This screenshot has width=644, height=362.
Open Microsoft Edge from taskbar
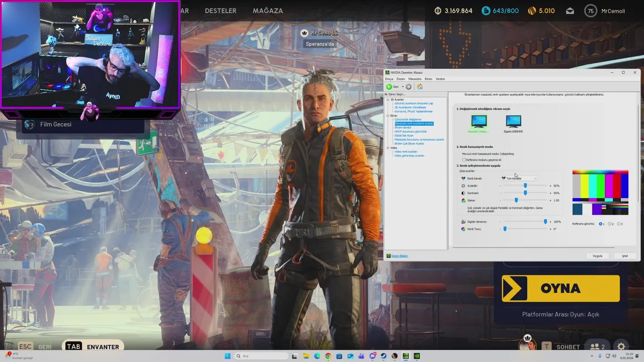click(x=317, y=356)
